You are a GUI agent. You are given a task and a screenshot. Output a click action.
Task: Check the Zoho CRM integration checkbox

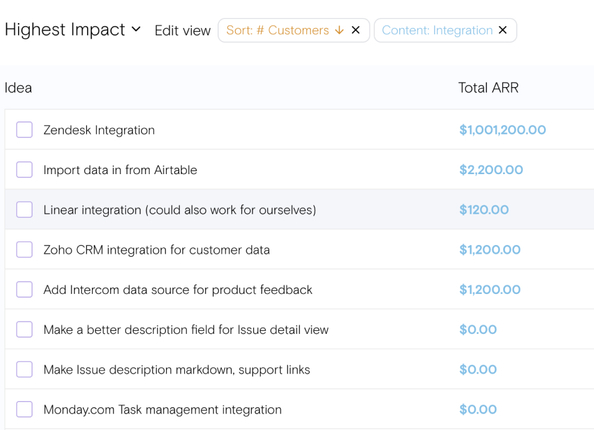24,250
